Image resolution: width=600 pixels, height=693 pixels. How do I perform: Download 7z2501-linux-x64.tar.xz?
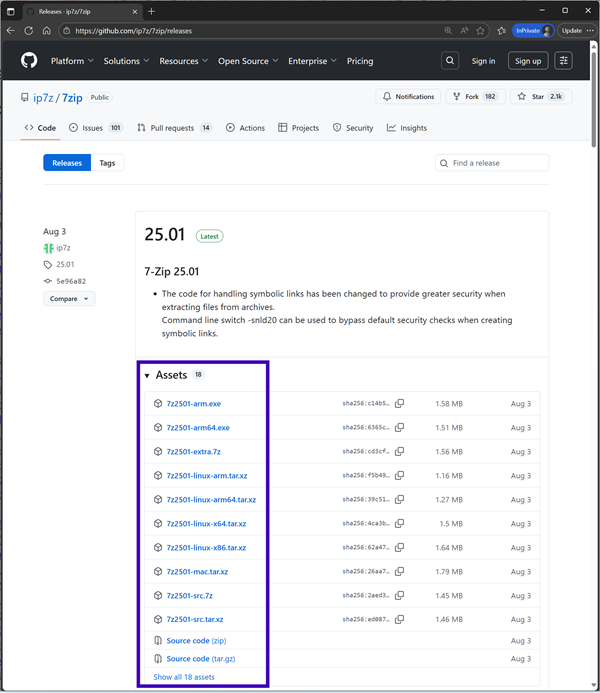click(206, 523)
